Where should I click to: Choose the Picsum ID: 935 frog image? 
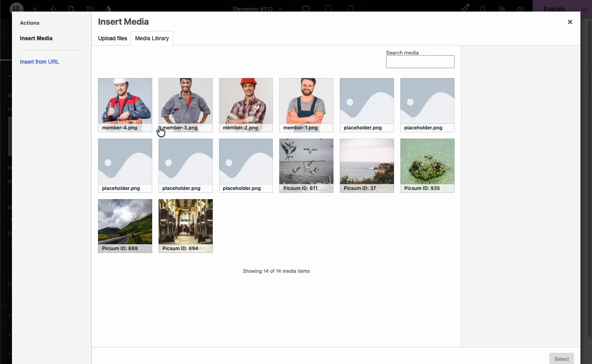tap(427, 166)
